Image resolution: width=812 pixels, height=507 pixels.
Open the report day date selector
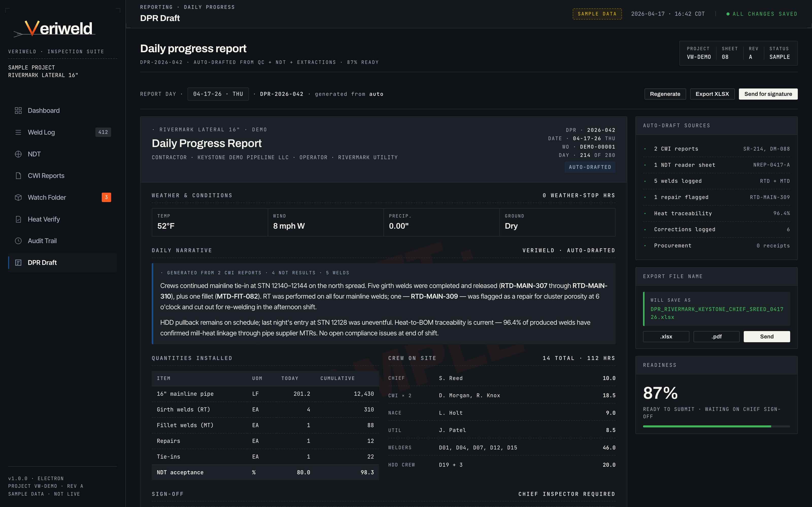(x=218, y=94)
